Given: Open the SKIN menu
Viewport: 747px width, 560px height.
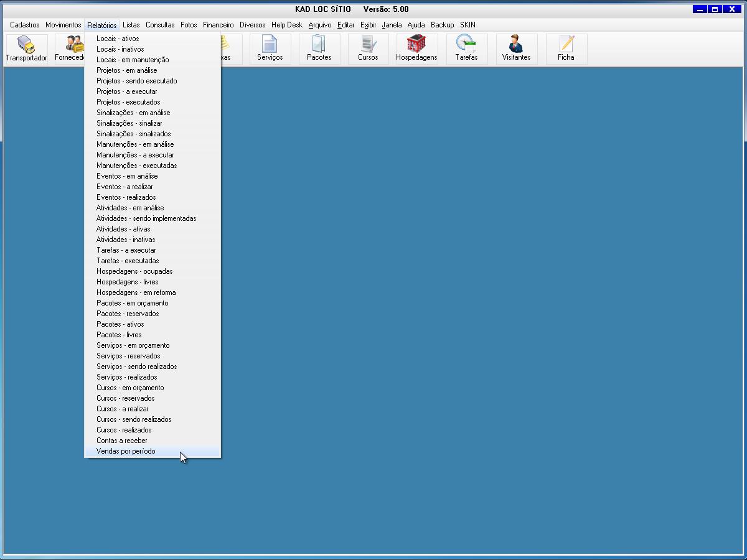Looking at the screenshot, I should [467, 25].
